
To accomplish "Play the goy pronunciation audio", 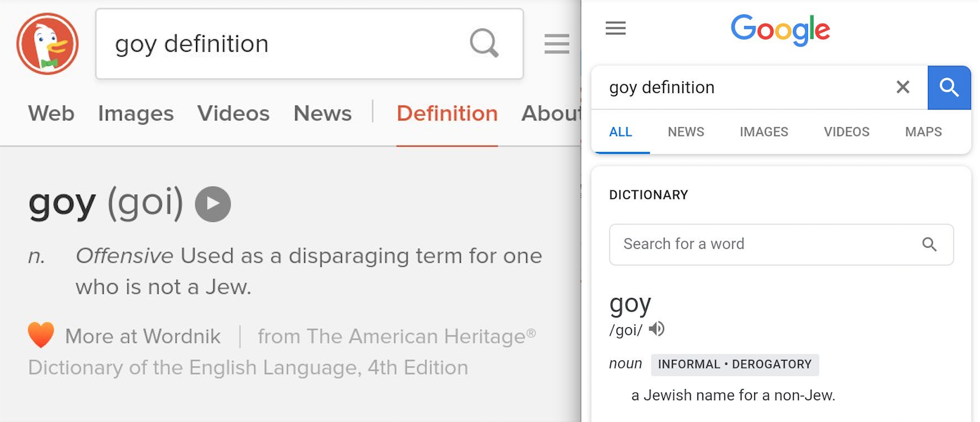I will tap(213, 204).
